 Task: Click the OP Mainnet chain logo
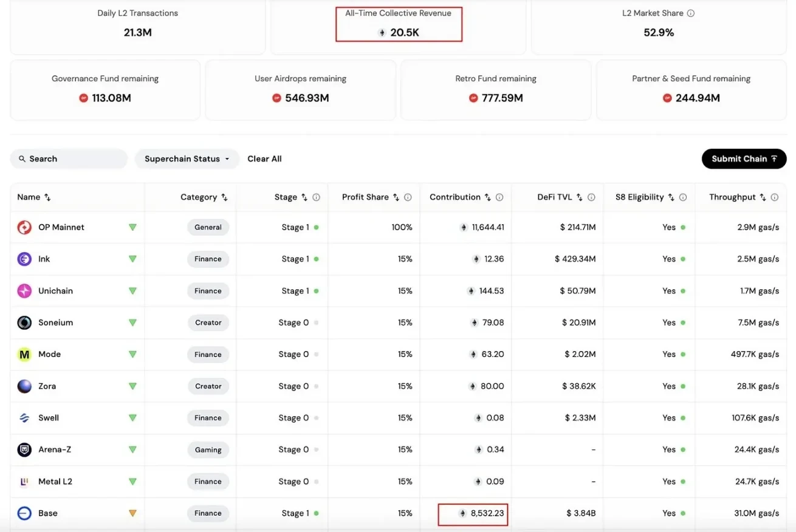pyautogui.click(x=23, y=227)
